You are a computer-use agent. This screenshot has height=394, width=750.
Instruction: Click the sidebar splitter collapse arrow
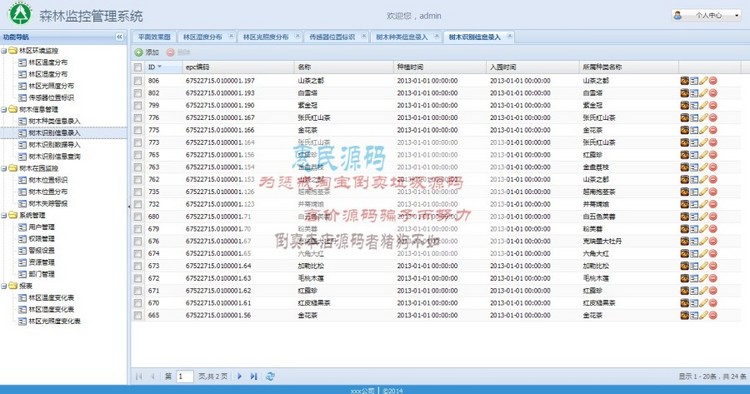click(129, 206)
